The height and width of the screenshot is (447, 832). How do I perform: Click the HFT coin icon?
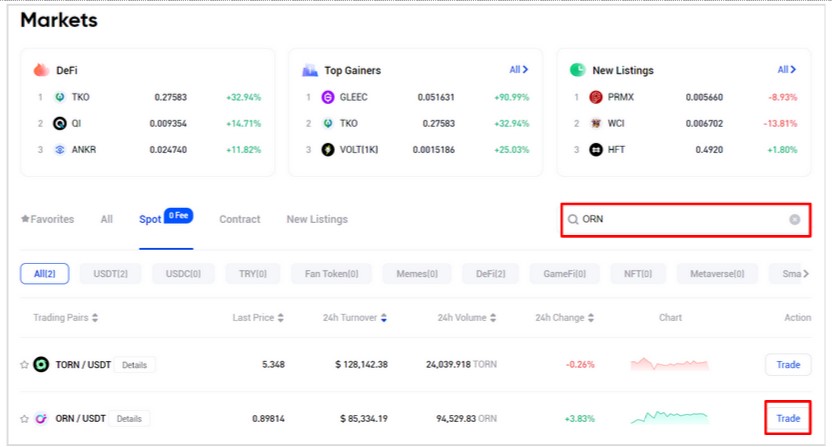[x=596, y=149]
